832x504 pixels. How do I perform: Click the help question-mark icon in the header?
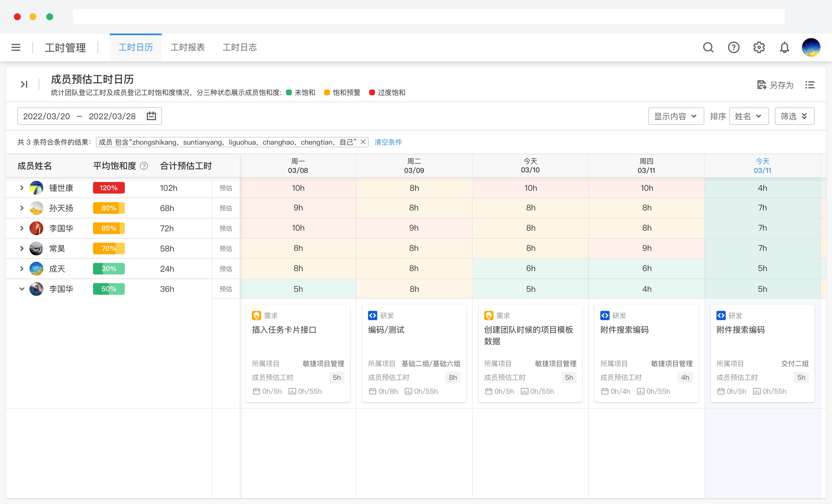coord(733,47)
